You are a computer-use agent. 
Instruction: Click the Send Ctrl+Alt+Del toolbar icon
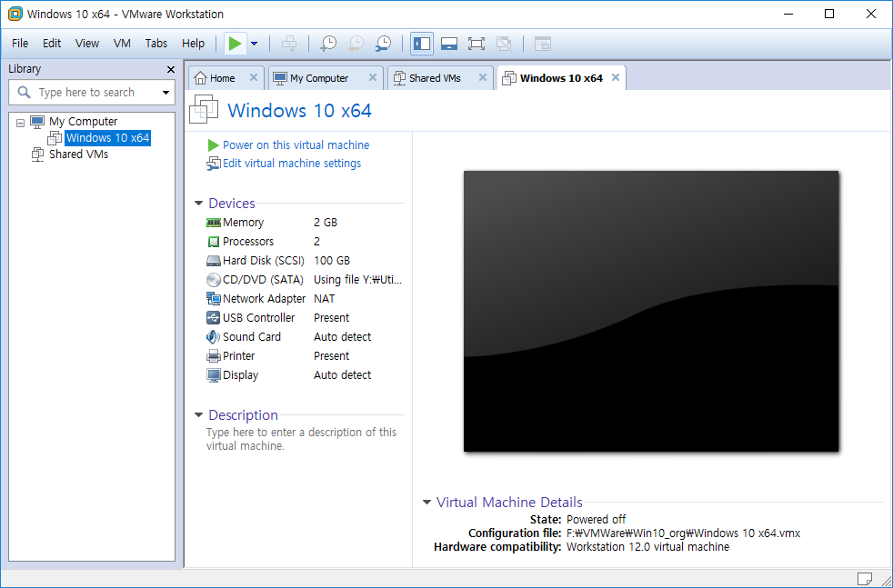click(289, 44)
